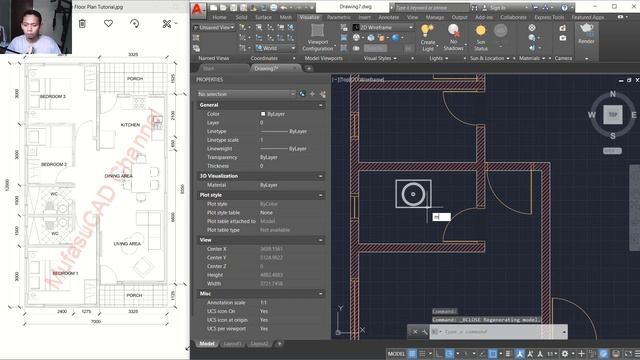
Task: Toggle the PICKADD selection icon in Properties
Action: [302, 94]
